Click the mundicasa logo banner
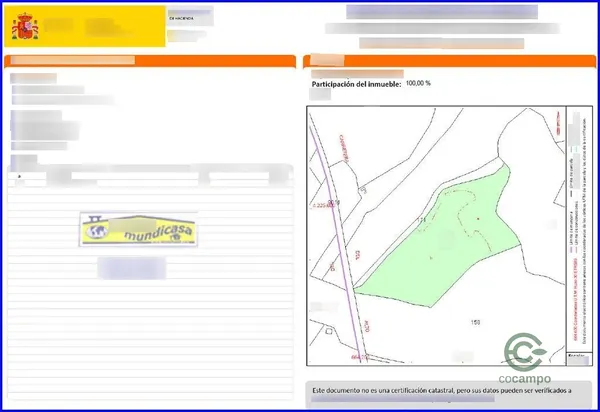 click(x=138, y=230)
